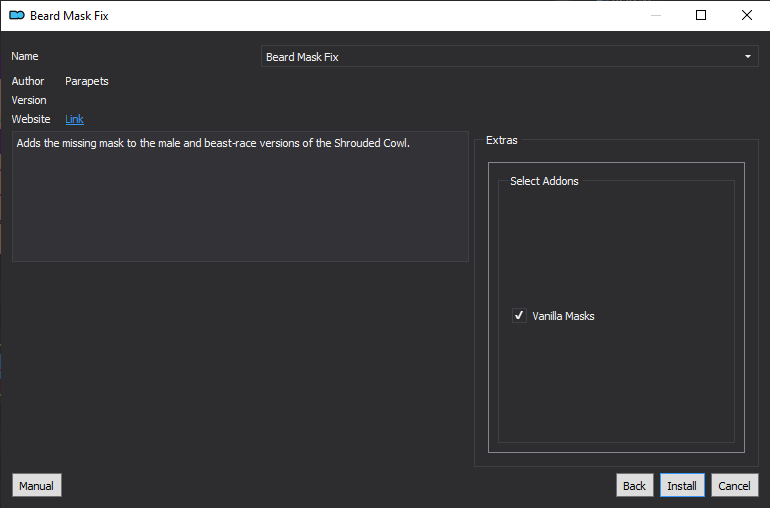Click the Select Addons group heading

pyautogui.click(x=544, y=181)
